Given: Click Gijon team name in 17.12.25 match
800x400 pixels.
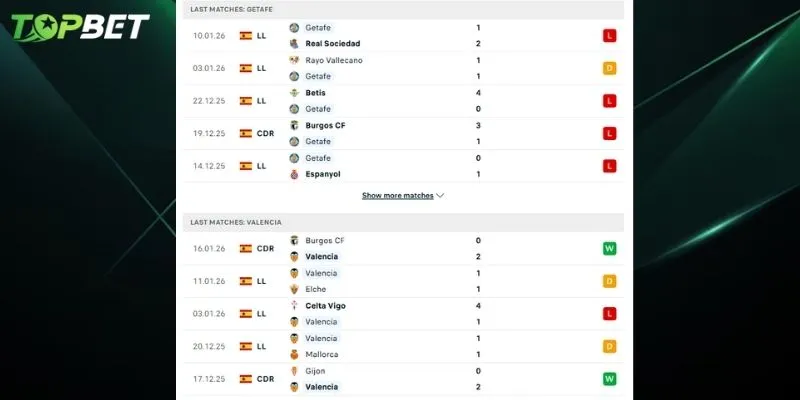Looking at the screenshot, I should click(316, 370).
